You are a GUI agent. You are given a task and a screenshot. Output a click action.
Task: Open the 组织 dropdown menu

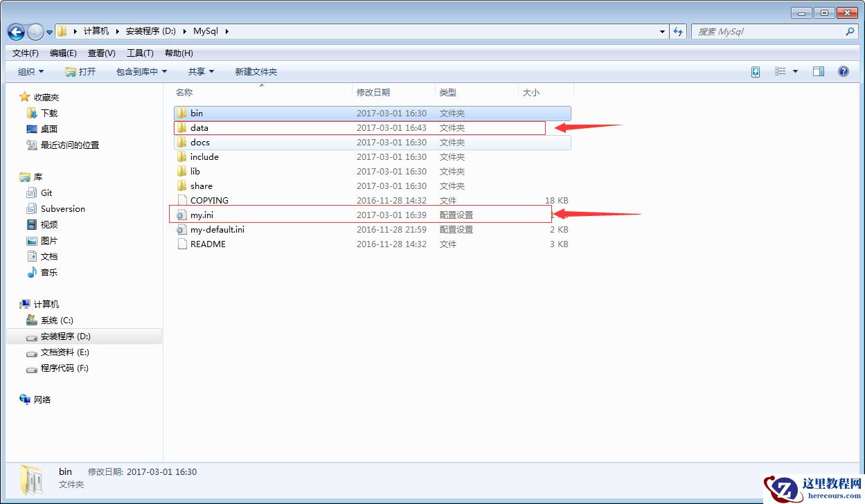[x=30, y=72]
